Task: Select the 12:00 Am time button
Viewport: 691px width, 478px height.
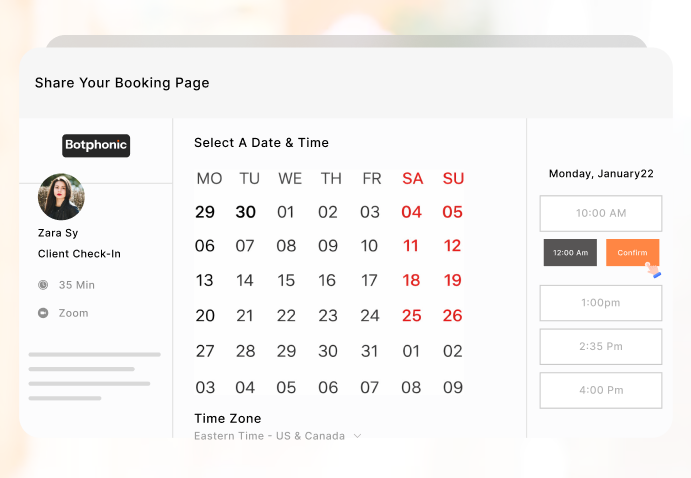Action: point(570,252)
